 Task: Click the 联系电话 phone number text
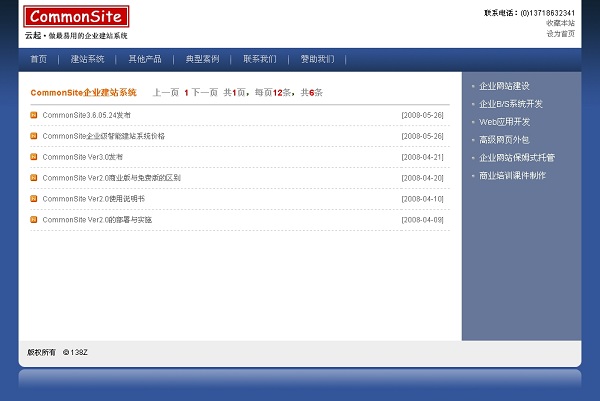tap(529, 13)
